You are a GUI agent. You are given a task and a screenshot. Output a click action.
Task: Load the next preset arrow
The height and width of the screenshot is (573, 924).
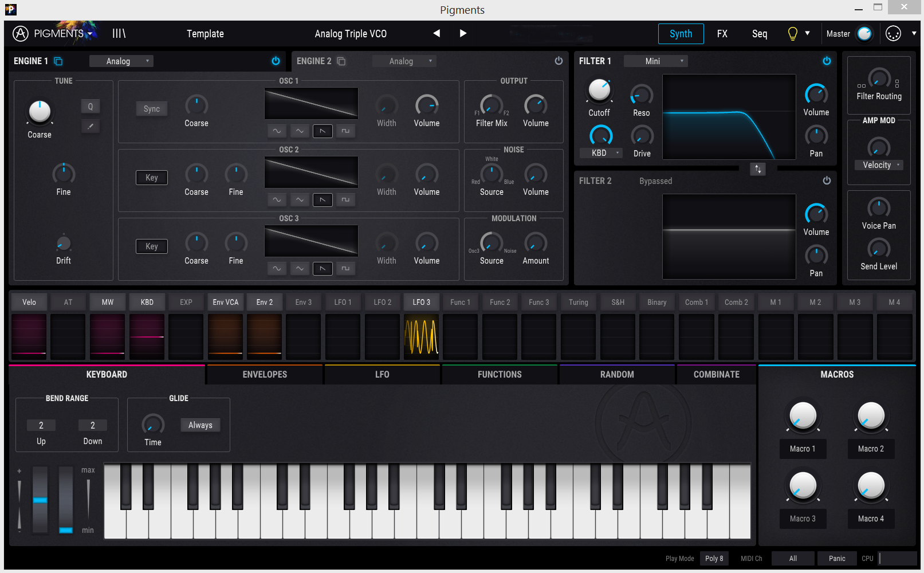click(x=463, y=33)
